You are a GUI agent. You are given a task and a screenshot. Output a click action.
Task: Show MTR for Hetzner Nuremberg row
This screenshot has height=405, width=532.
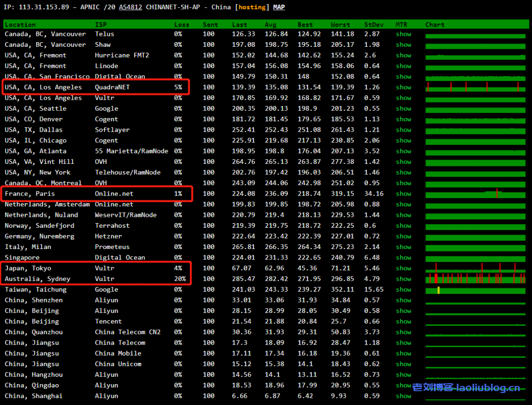tap(403, 237)
